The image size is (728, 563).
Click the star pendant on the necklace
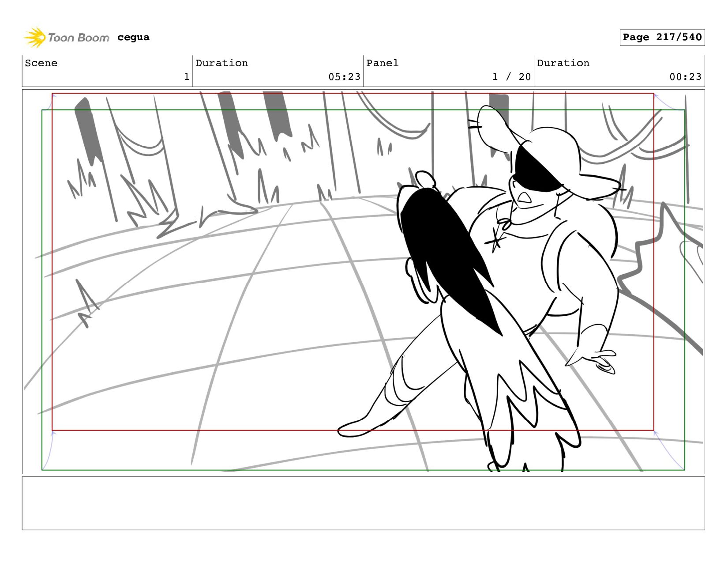click(496, 242)
